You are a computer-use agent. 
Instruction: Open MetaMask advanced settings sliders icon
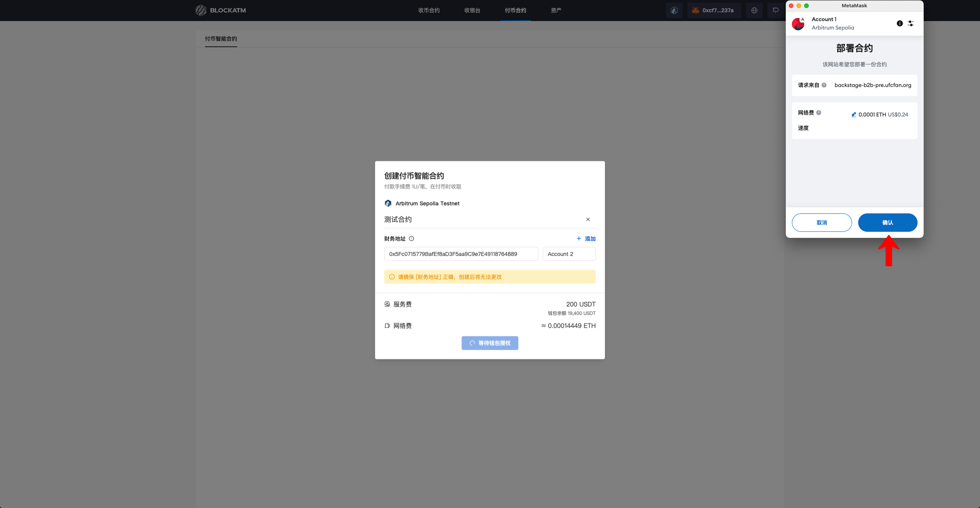click(911, 23)
